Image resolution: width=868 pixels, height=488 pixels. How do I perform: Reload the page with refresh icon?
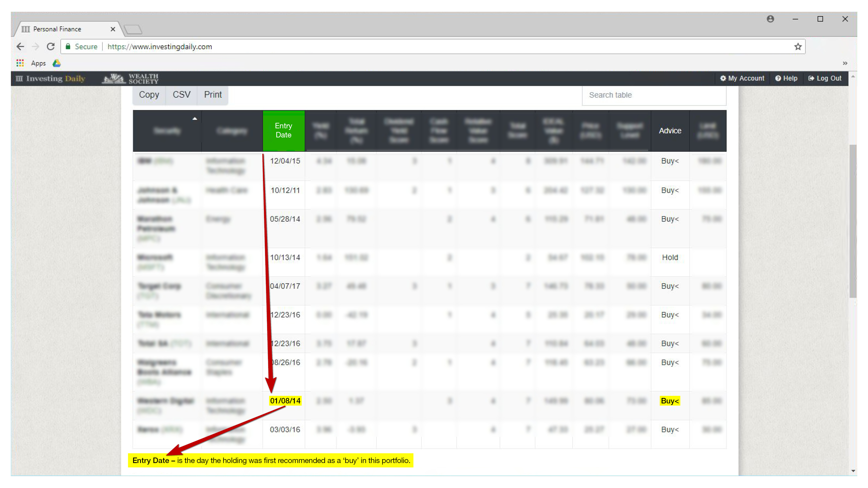pyautogui.click(x=51, y=47)
